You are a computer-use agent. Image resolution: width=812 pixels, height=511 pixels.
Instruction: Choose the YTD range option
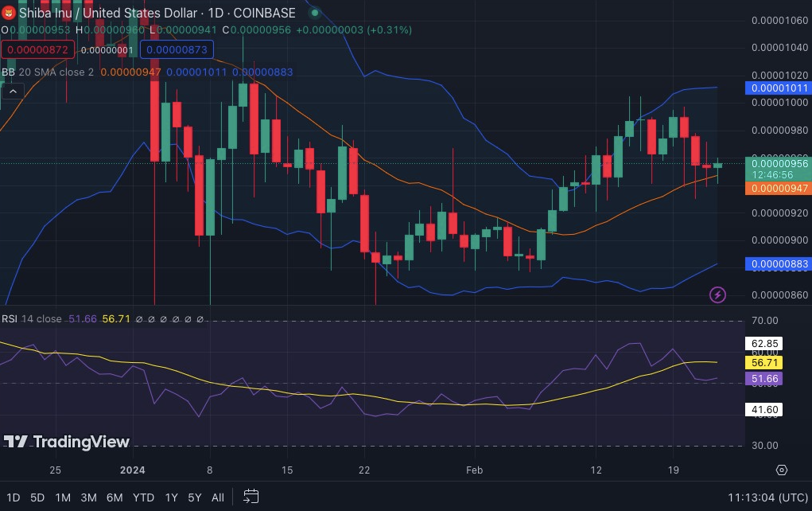(143, 497)
